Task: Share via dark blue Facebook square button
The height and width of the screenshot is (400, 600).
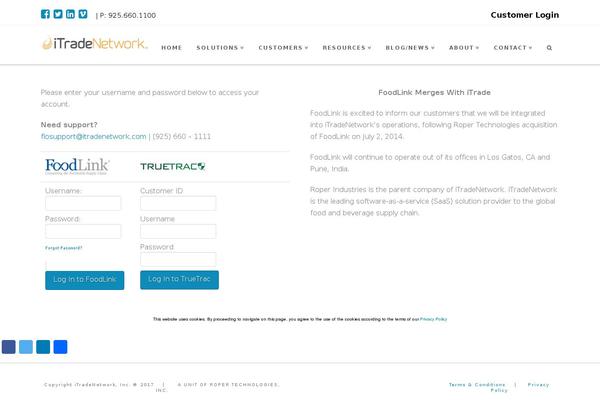Action: (9, 347)
